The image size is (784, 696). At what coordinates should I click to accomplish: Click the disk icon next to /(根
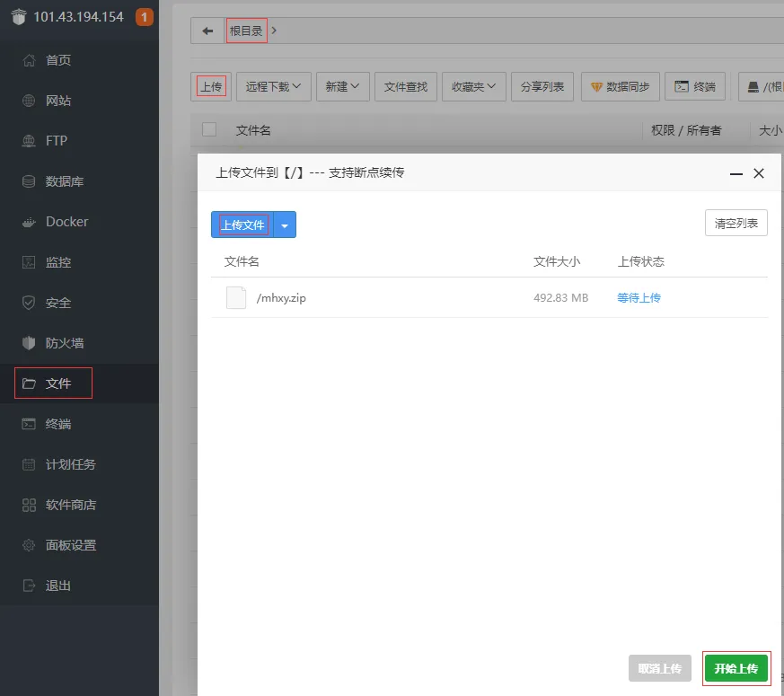(x=753, y=87)
